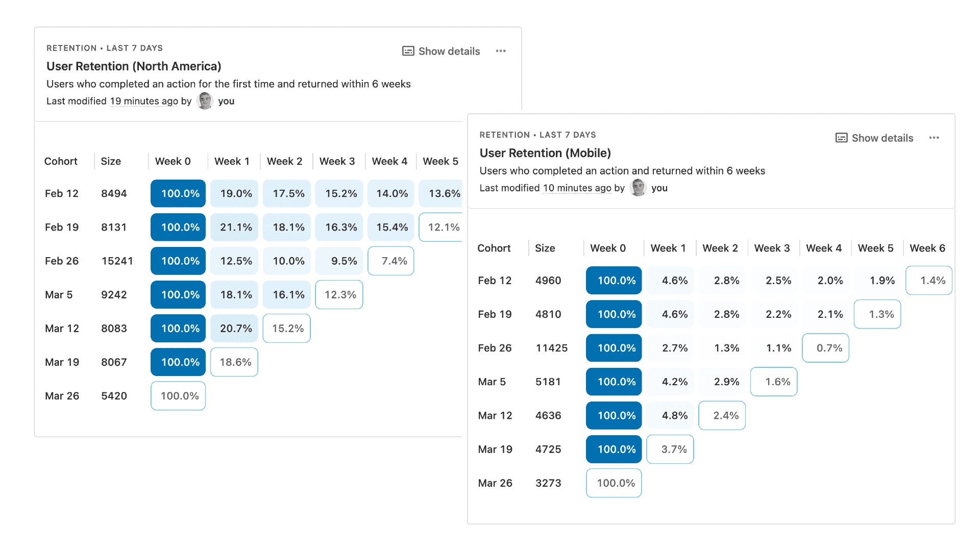Click Week 3 column header in North America table

[337, 161]
